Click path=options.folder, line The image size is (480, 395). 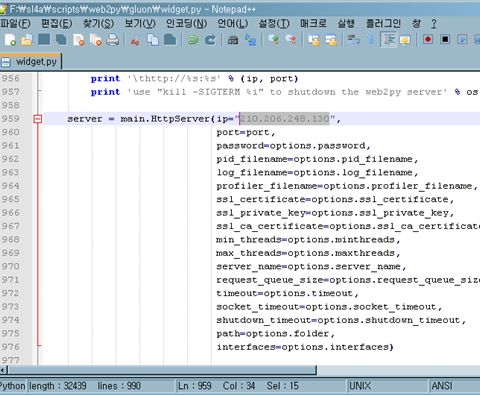(x=275, y=334)
